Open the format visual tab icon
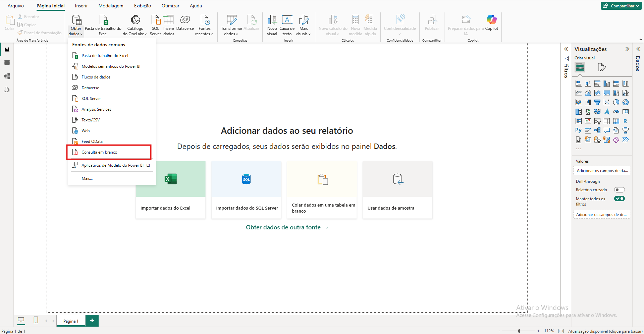 pyautogui.click(x=602, y=67)
